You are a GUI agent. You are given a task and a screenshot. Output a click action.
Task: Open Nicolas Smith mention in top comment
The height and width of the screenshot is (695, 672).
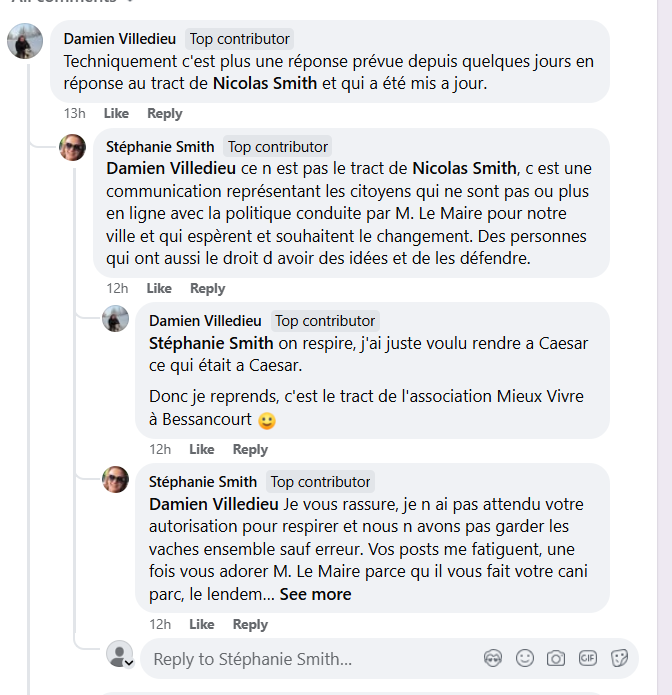tap(265, 83)
